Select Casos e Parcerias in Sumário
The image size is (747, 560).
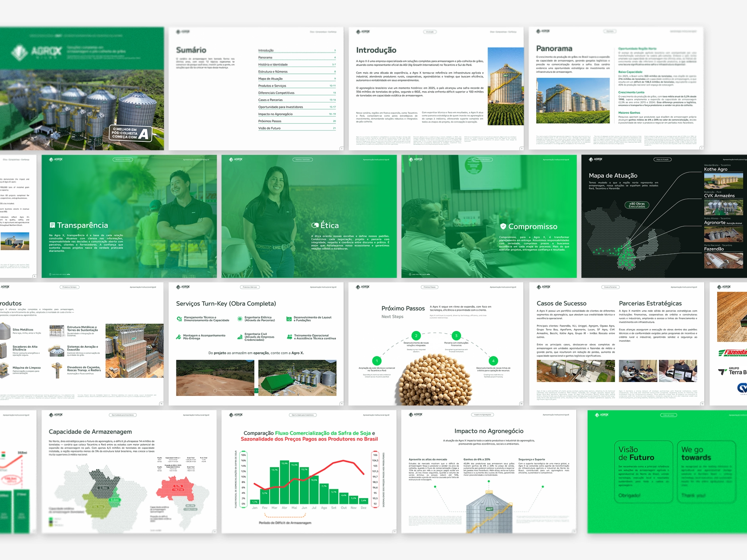[x=297, y=100]
